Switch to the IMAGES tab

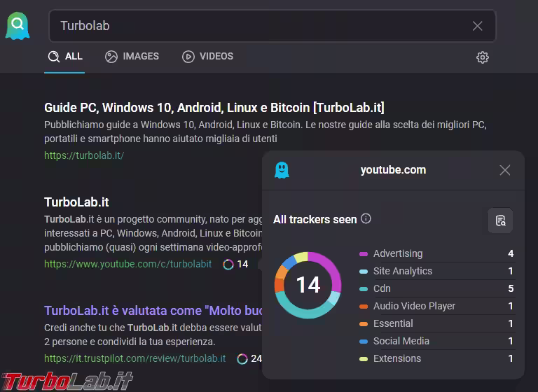tap(132, 56)
